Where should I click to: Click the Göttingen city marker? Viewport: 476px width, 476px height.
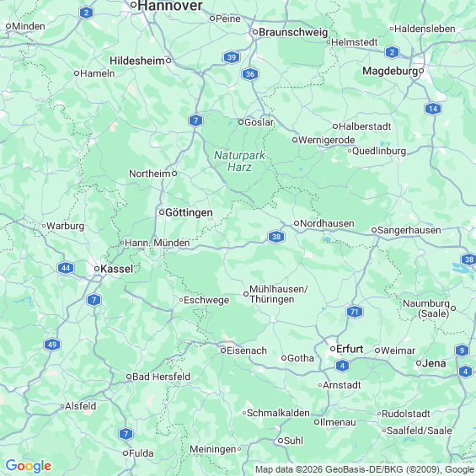(162, 212)
